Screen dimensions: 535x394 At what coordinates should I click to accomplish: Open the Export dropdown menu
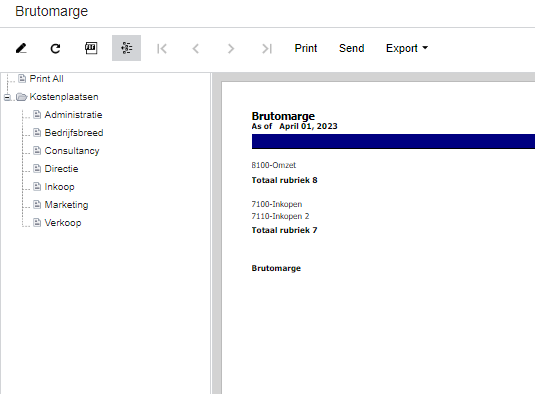pyautogui.click(x=407, y=48)
